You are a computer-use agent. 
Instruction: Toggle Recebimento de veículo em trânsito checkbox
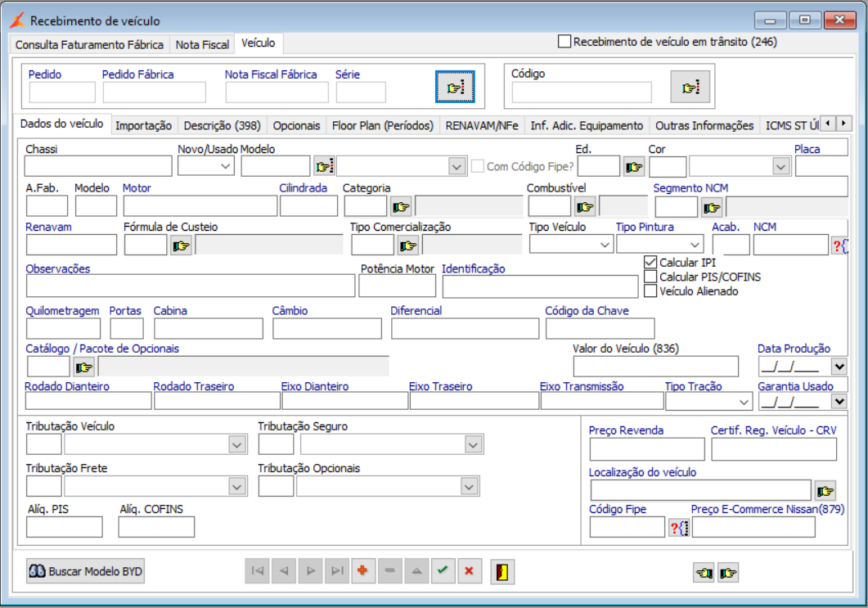[564, 41]
